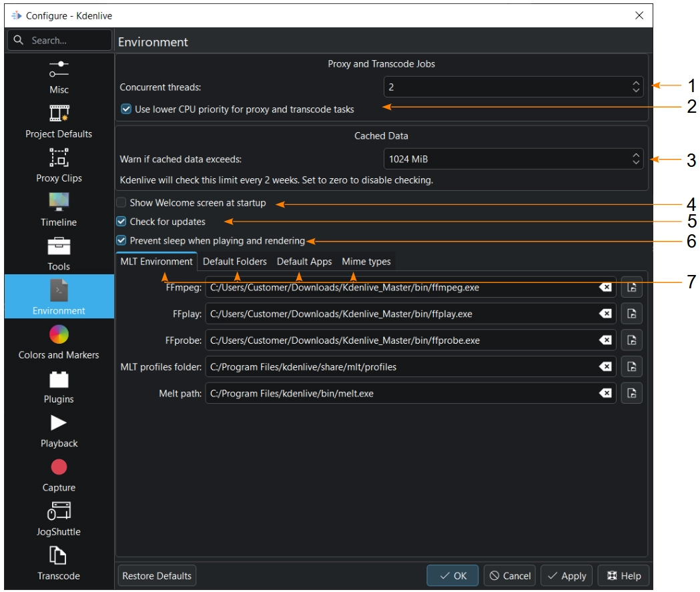Enable Show Welcome screen at startup
Viewport: 700px width, 592px height.
pyautogui.click(x=121, y=203)
